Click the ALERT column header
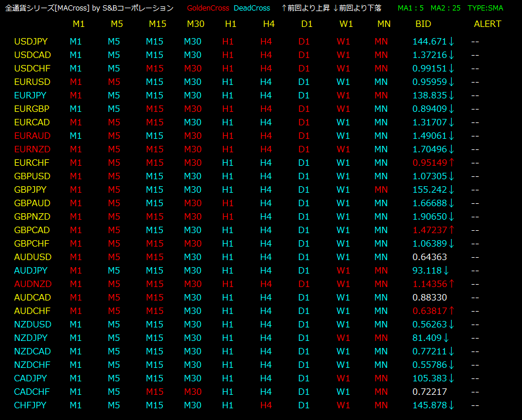Viewport: 522px width, 420px height. click(x=487, y=24)
